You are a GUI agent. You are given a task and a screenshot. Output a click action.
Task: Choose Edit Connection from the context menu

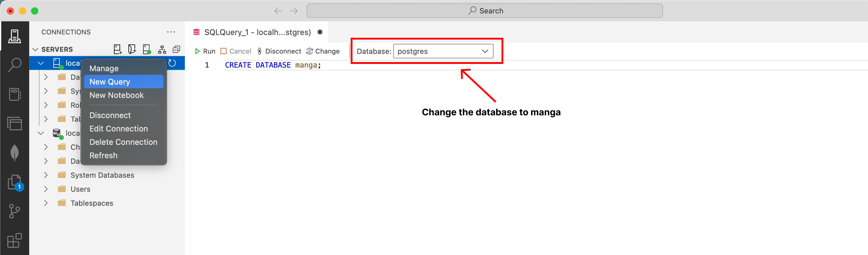(x=124, y=129)
